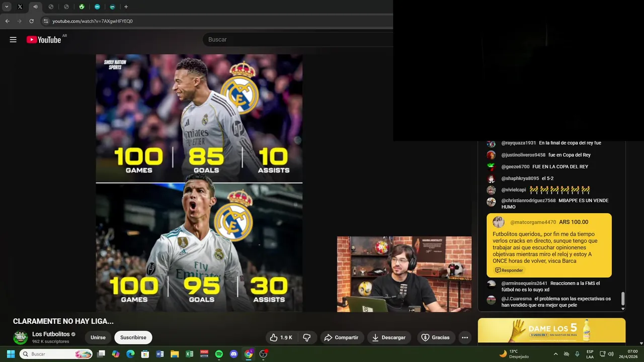This screenshot has width=644, height=362.
Task: View site information icon in address bar
Action: coord(46,21)
